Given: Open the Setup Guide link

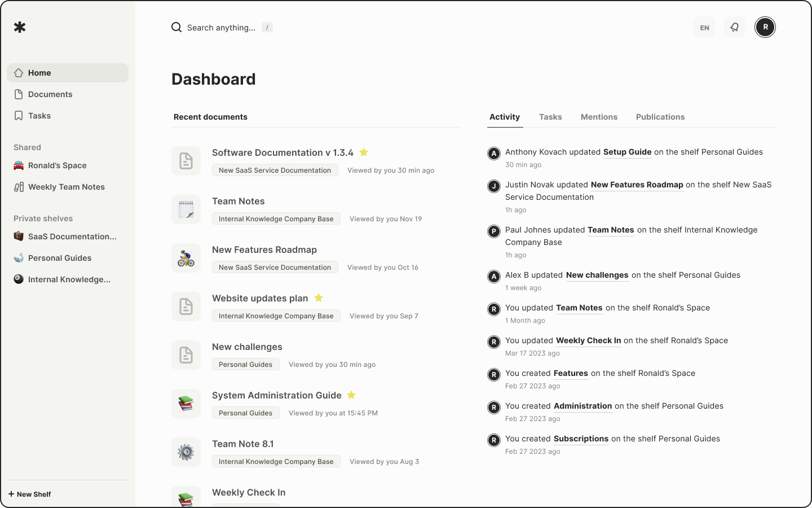Looking at the screenshot, I should [627, 152].
